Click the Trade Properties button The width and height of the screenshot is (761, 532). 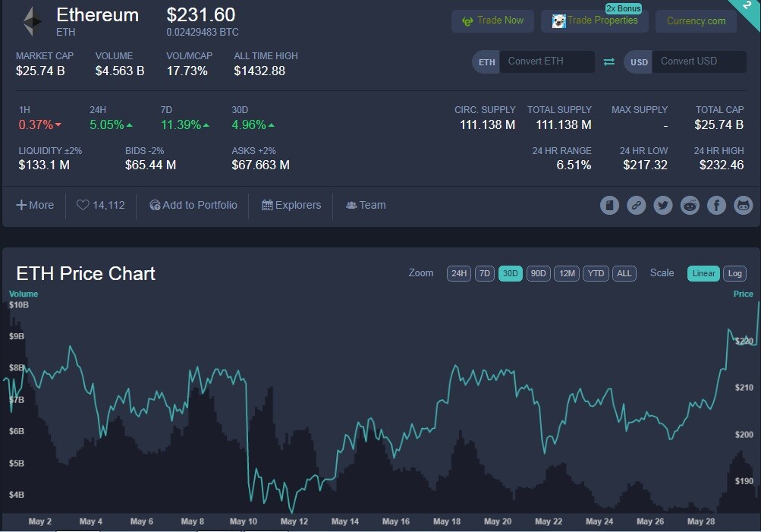595,21
